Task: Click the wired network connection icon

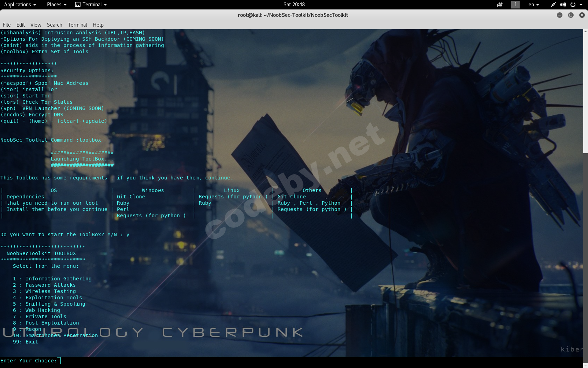Action: [553, 5]
